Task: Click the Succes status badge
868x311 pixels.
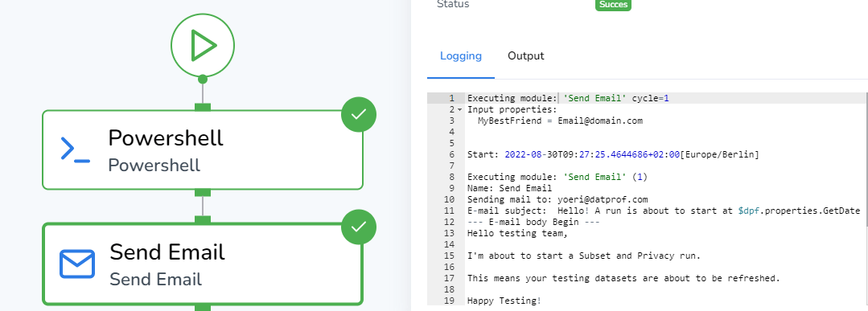Action: pos(613,5)
